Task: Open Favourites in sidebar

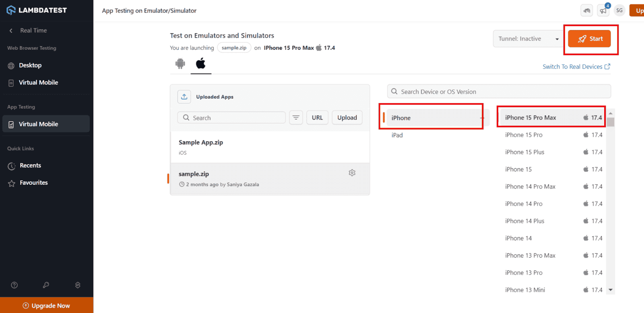Action: [33, 183]
